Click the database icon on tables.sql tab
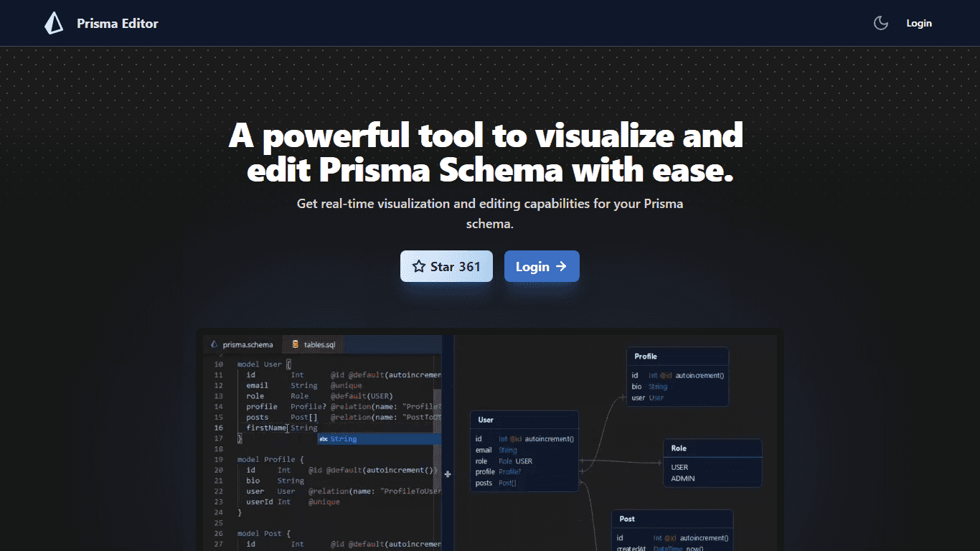Image resolution: width=980 pixels, height=551 pixels. point(295,344)
